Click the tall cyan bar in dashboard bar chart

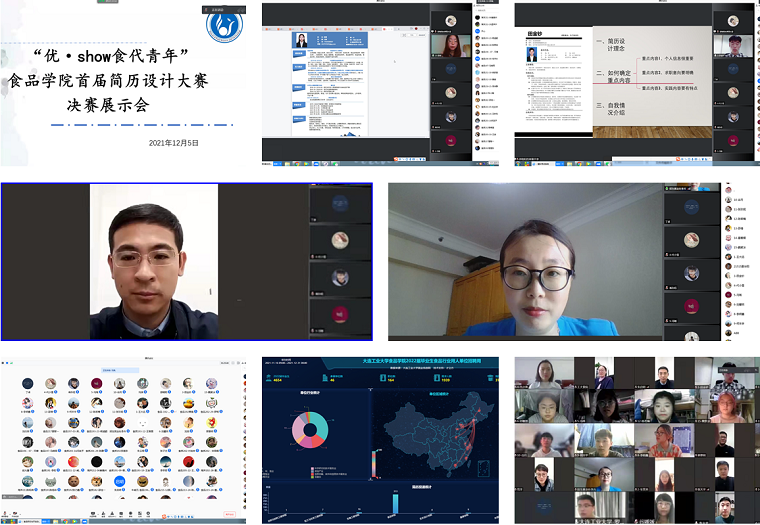396,503
